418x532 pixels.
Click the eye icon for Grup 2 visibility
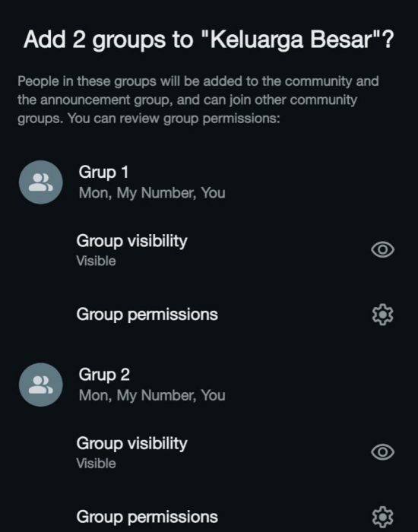click(x=382, y=452)
